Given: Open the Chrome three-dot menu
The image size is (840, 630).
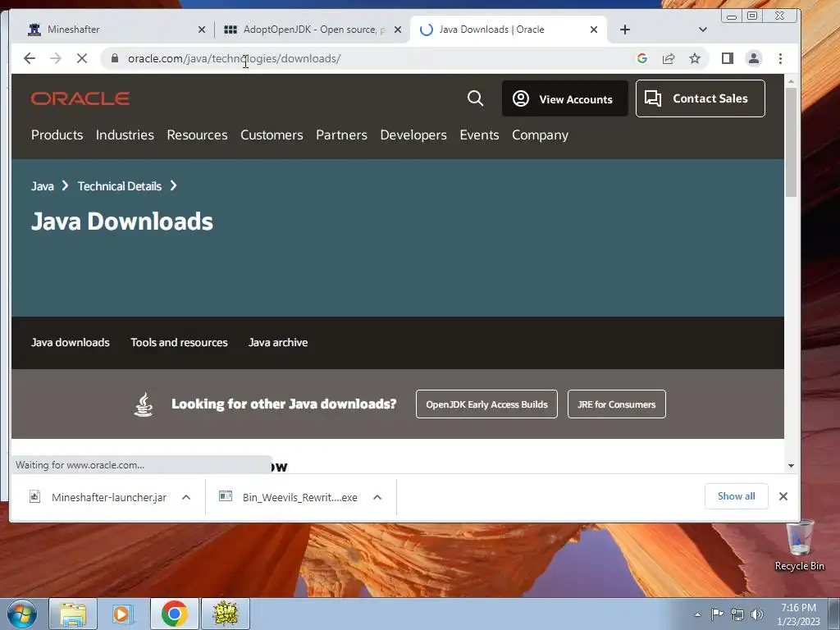Looking at the screenshot, I should (781, 58).
